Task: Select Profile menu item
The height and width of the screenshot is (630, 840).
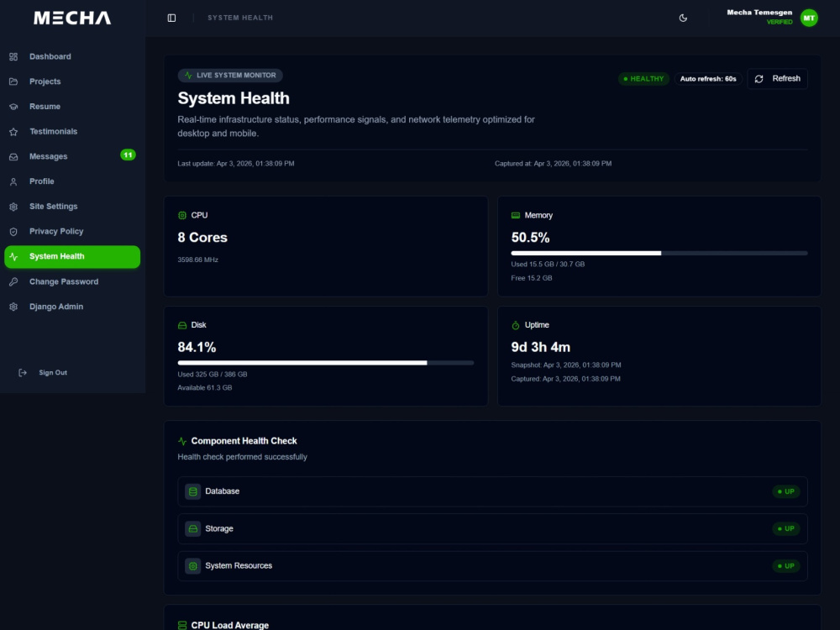Action: [72, 181]
